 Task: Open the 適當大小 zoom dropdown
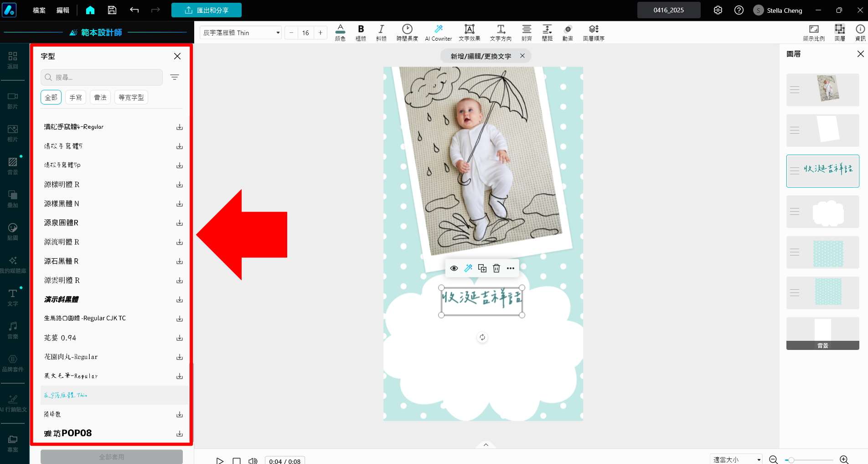736,459
